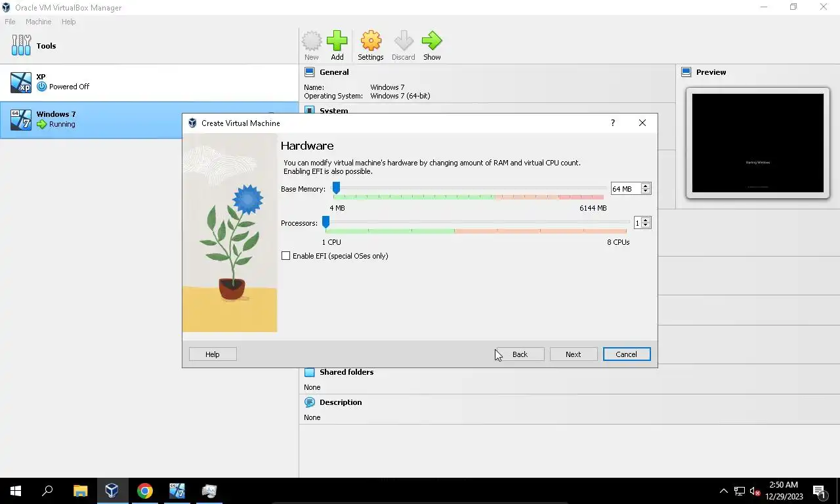The height and width of the screenshot is (504, 840).
Task: Click the Discard toolbar icon
Action: tap(404, 41)
